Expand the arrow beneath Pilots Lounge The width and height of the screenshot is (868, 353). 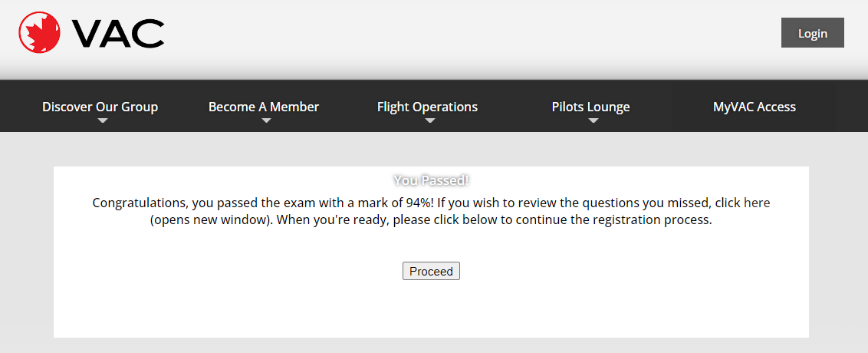[x=593, y=120]
